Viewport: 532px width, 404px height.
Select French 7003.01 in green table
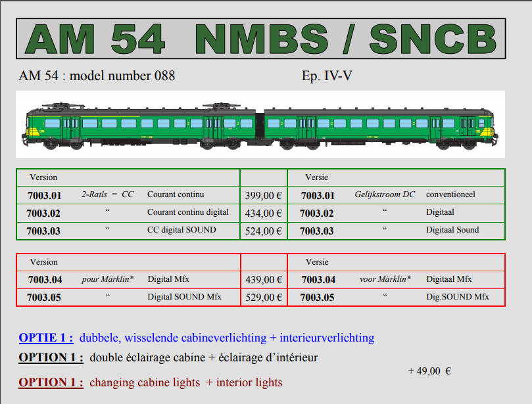pos(45,196)
